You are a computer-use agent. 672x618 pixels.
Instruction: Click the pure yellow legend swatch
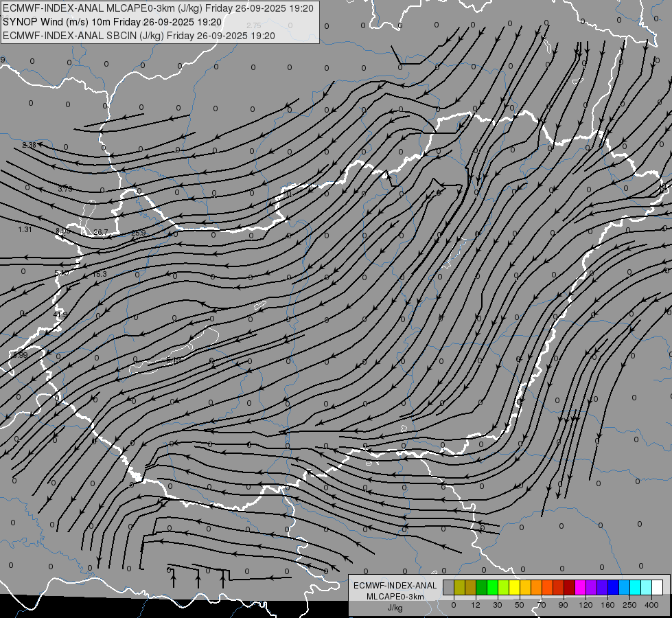pos(514,587)
